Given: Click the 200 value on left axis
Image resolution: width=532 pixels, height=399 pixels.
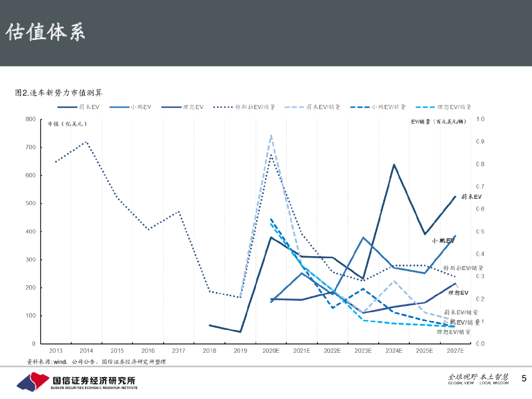Looking at the screenshot, I should tap(31, 287).
